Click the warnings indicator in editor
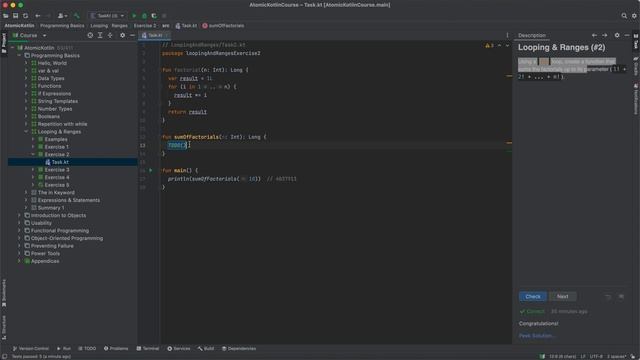The image size is (640, 360). (489, 45)
